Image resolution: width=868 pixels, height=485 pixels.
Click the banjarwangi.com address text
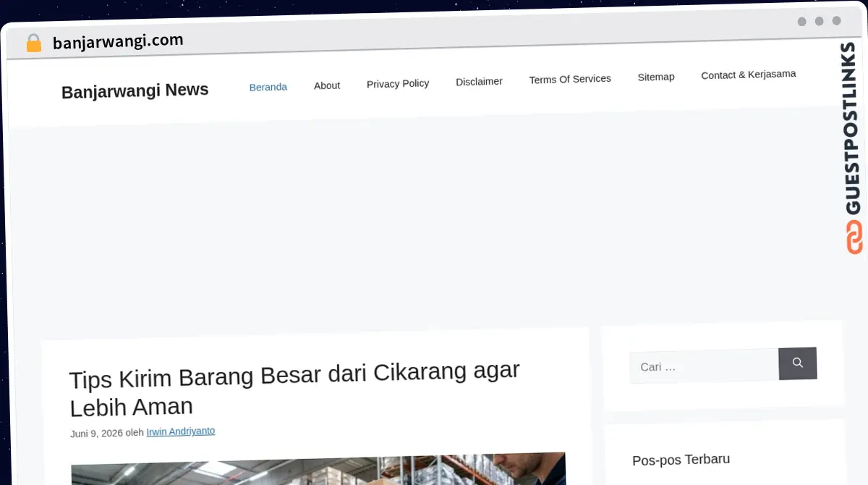pyautogui.click(x=118, y=41)
